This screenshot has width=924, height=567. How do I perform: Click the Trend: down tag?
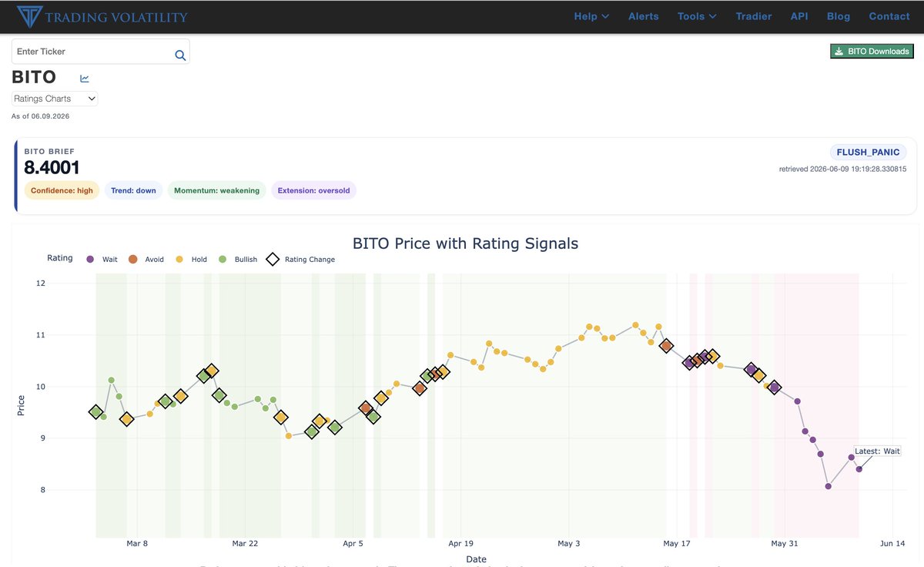[x=134, y=190]
